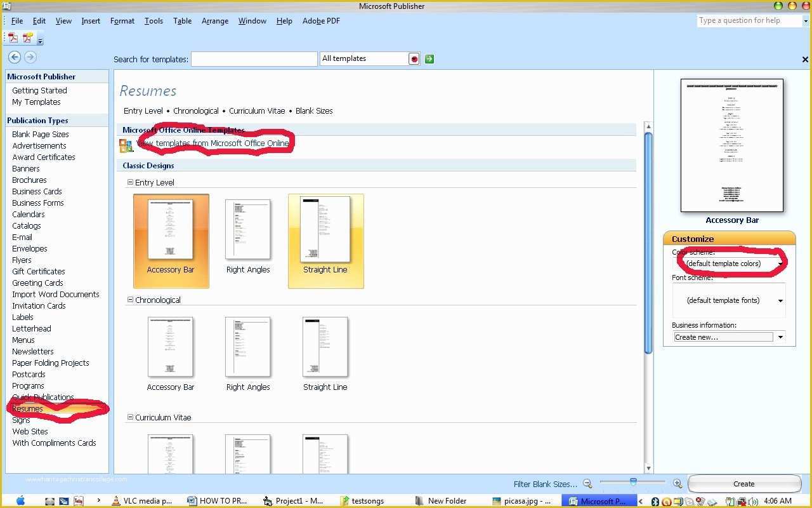Screen dimensions: 812x508
Task: Open HOW TO PR... document in taskbar
Action: pos(217,500)
